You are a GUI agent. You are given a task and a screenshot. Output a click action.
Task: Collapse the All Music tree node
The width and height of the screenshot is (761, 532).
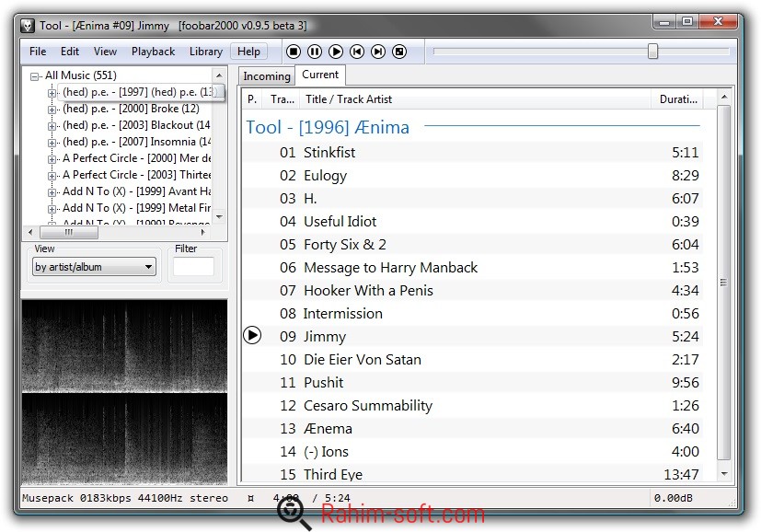(x=34, y=76)
